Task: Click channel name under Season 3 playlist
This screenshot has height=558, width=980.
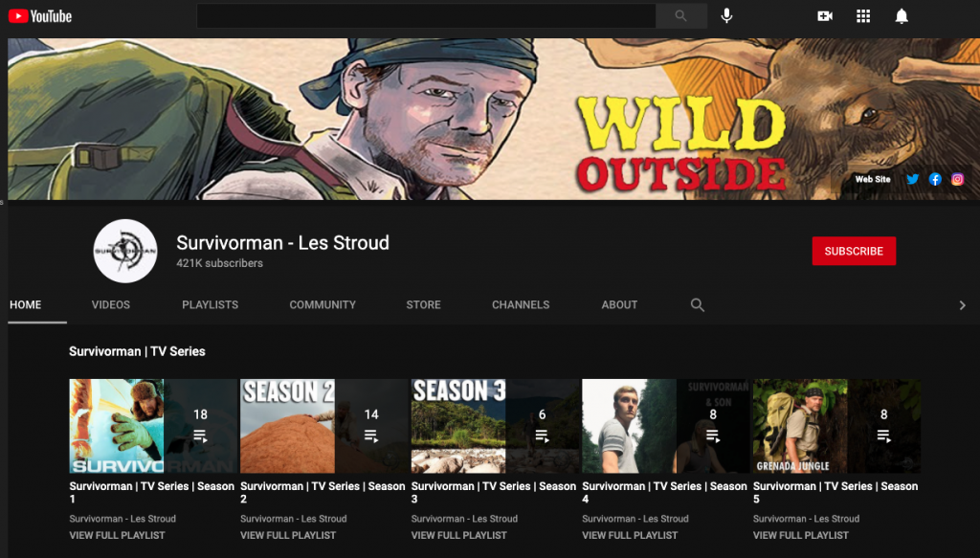Action: (464, 519)
